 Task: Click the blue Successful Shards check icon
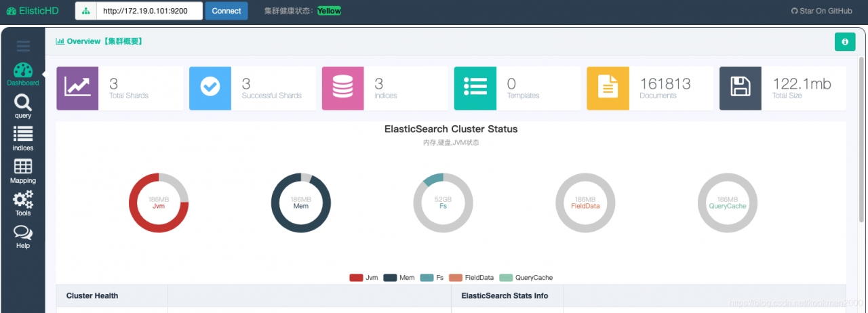click(x=210, y=88)
